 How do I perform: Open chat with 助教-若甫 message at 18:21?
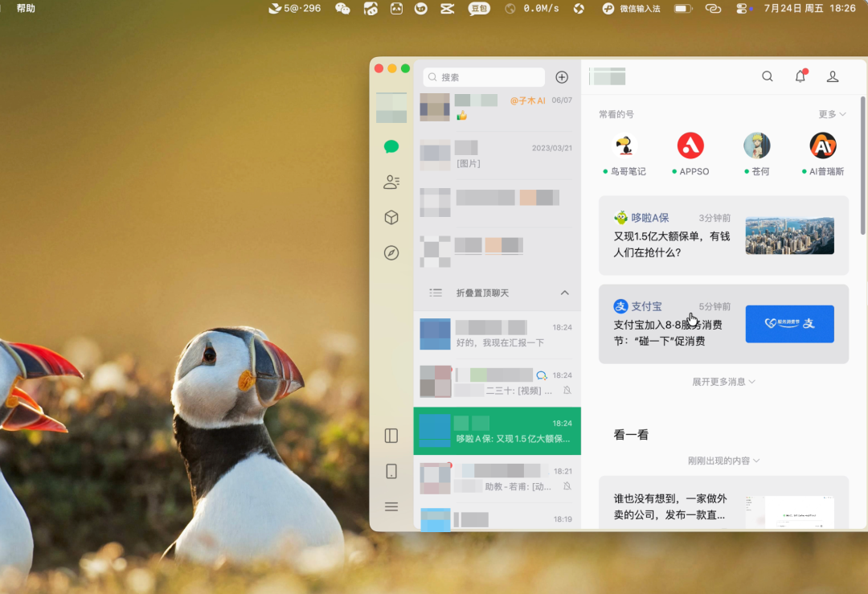[497, 478]
